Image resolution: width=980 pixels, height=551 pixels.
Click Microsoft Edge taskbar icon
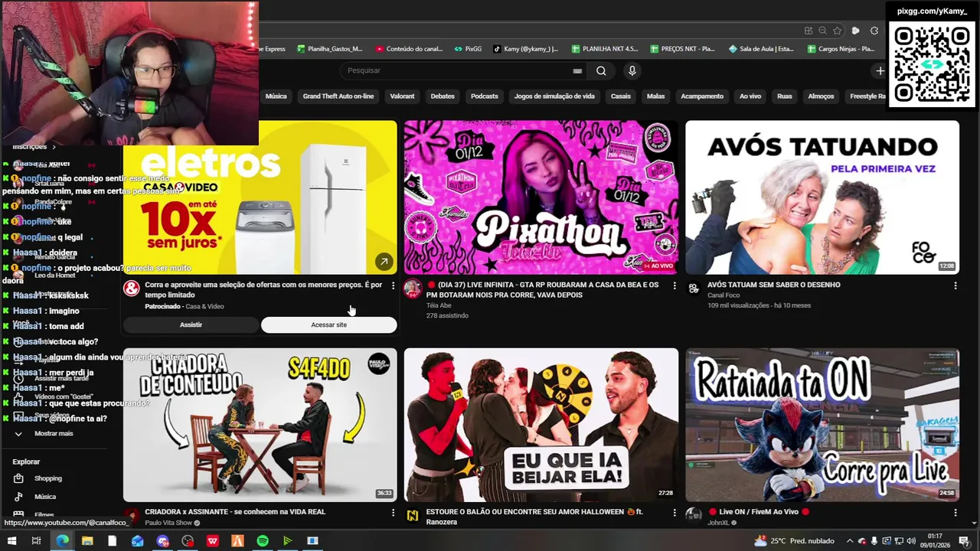(x=62, y=541)
